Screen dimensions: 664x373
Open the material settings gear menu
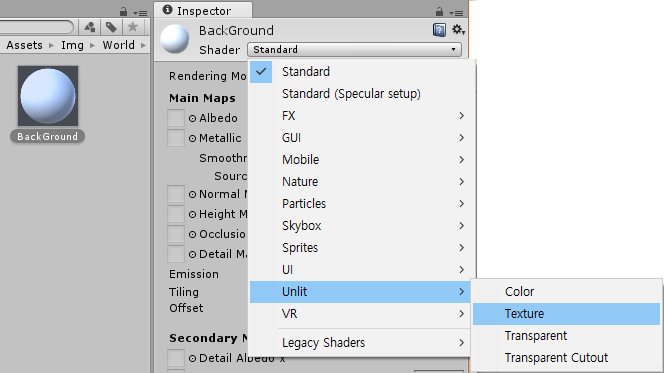[458, 30]
